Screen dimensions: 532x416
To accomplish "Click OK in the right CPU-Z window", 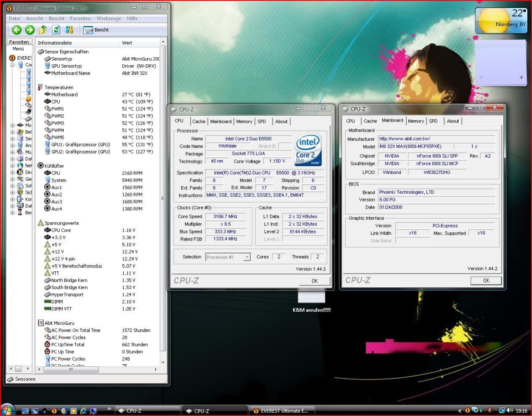I will tap(486, 281).
